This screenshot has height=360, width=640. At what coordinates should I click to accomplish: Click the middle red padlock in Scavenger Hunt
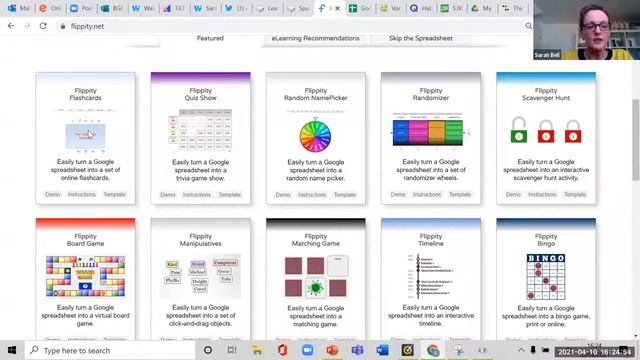coord(546,131)
